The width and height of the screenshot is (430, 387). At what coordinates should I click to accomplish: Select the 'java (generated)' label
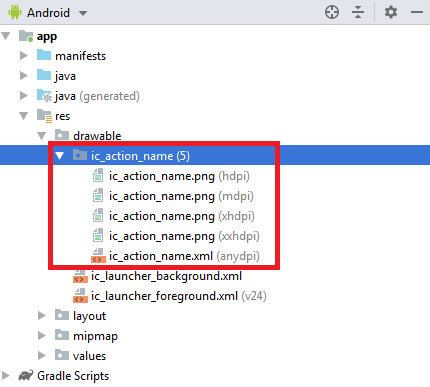97,96
